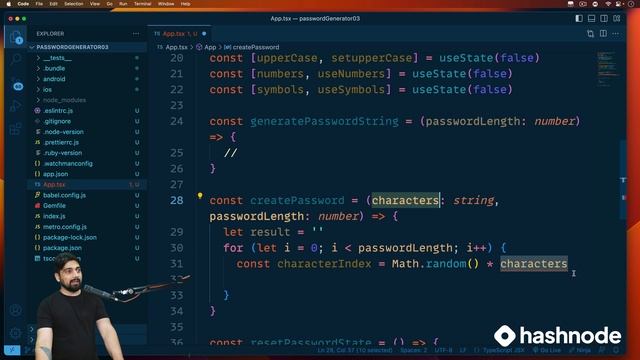640x360 pixels.
Task: Click the Wi-Fi icon in macOS menu bar
Action: click(x=608, y=4)
